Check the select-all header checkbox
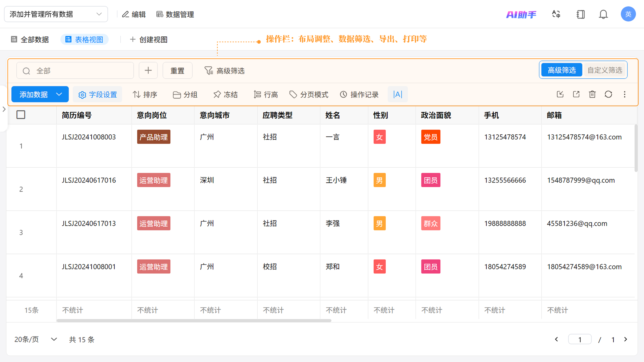The height and width of the screenshot is (362, 644). pos(21,115)
